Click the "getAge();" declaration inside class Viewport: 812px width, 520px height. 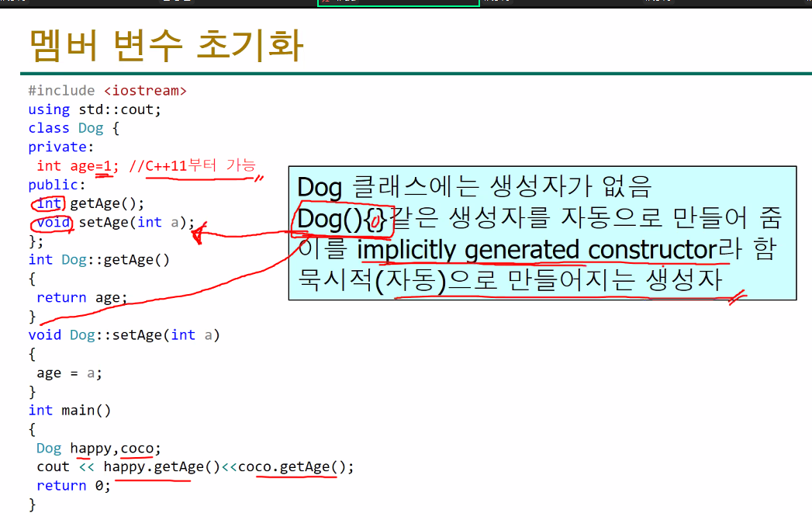coord(107,204)
